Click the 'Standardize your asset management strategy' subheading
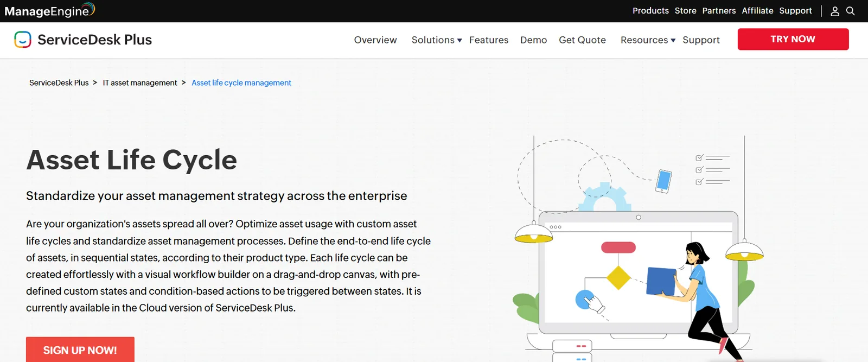This screenshot has height=362, width=868. 216,196
